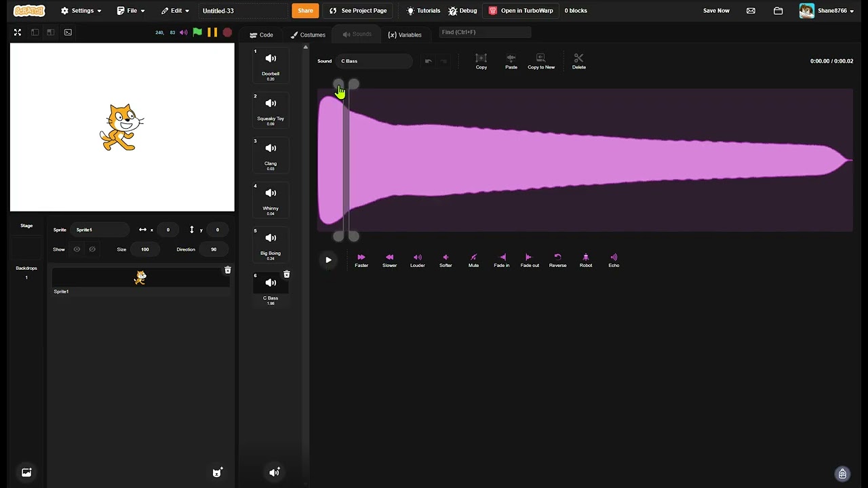Apply the Reverse effect

557,260
